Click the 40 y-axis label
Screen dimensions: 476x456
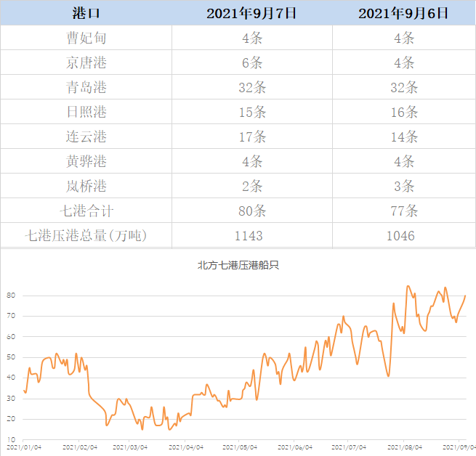pyautogui.click(x=11, y=378)
